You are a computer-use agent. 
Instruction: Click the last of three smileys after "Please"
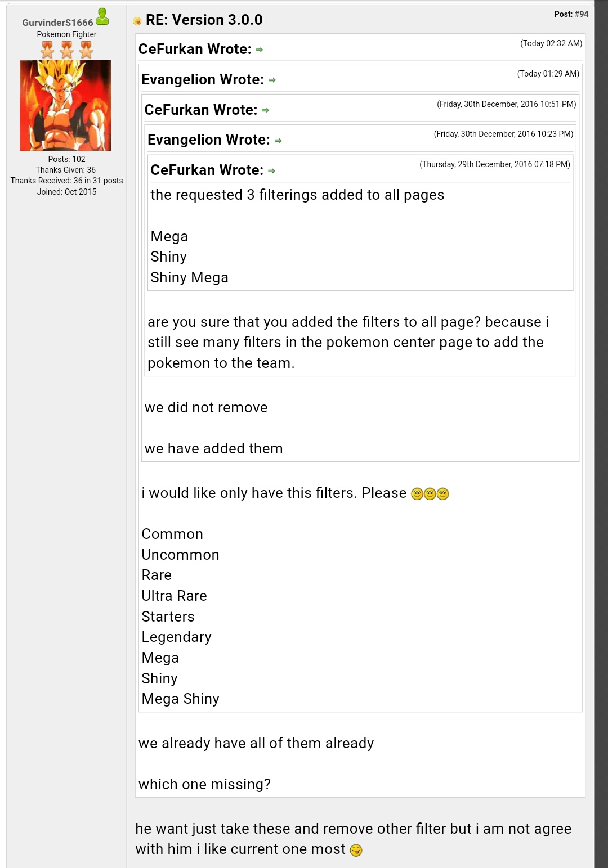coord(443,494)
